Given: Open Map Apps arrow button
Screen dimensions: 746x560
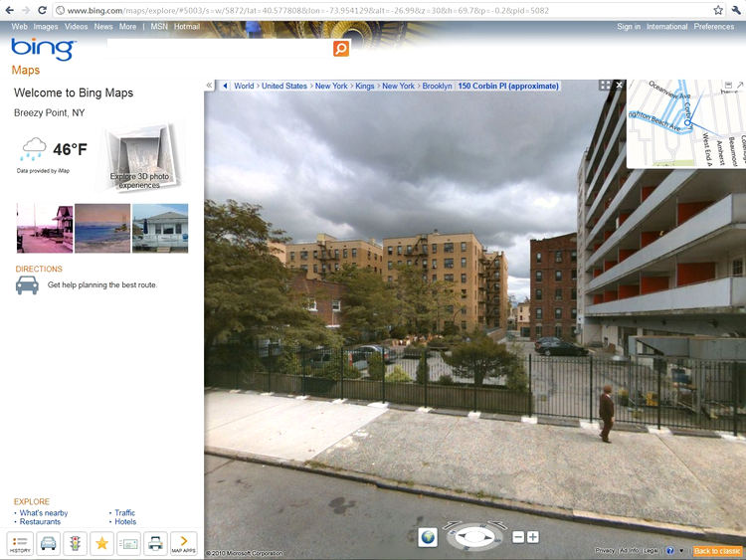Looking at the screenshot, I should pyautogui.click(x=184, y=543).
